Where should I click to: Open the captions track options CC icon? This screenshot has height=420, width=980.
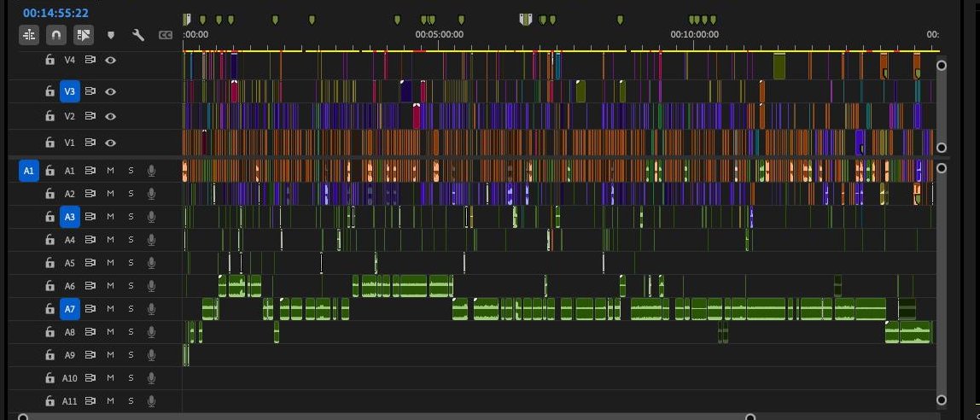click(x=166, y=36)
